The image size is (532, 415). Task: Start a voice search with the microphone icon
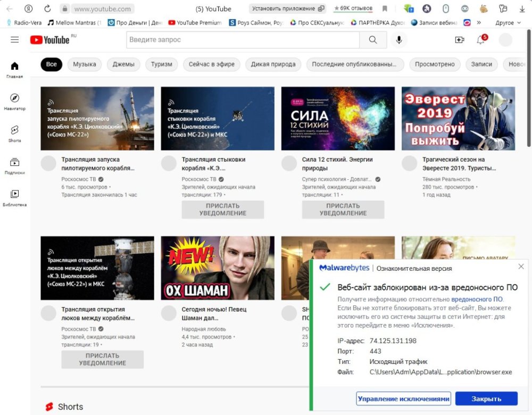pos(399,39)
